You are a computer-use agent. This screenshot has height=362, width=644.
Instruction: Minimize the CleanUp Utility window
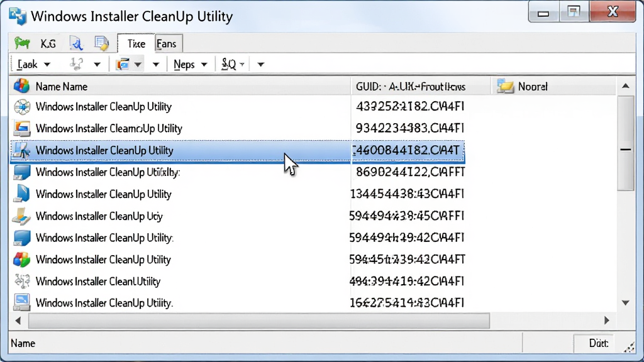[543, 13]
